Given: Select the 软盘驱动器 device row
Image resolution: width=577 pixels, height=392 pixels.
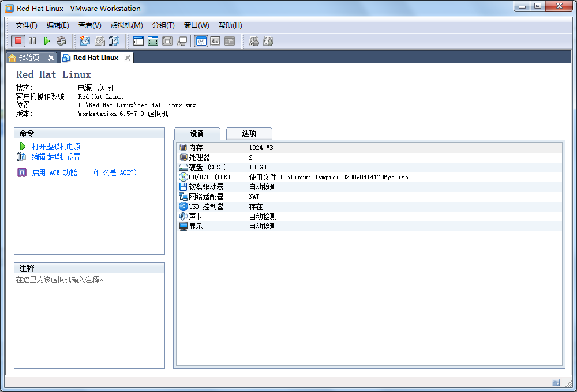Looking at the screenshot, I should point(369,187).
